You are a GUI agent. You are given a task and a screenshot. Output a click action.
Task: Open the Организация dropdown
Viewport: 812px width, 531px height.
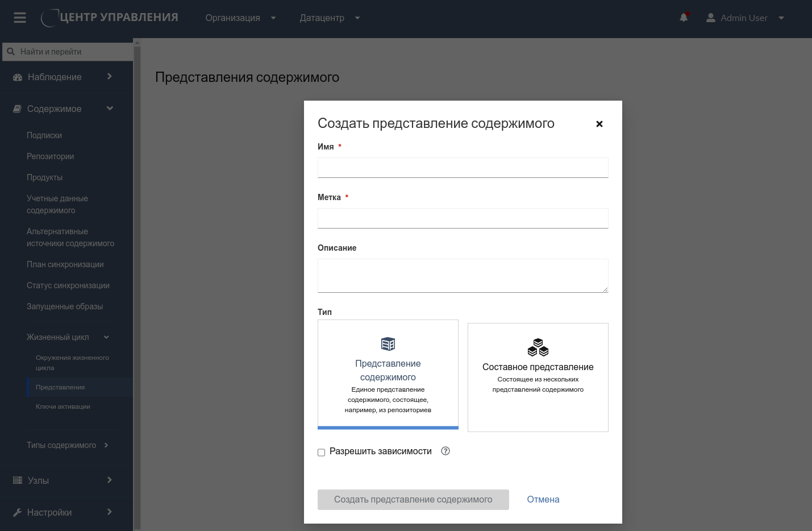coord(240,18)
